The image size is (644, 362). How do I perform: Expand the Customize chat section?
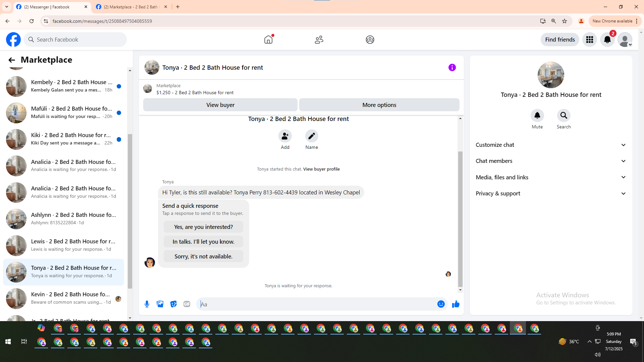551,145
